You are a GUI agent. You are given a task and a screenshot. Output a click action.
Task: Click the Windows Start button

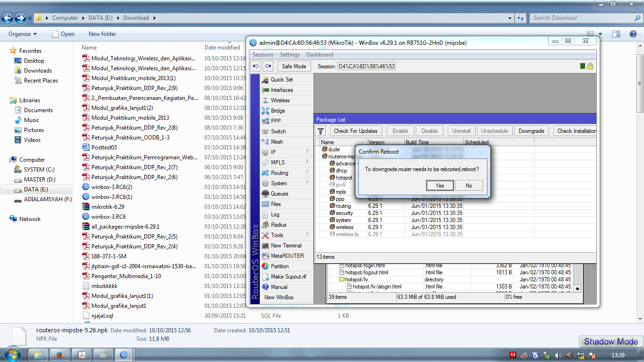point(12,354)
